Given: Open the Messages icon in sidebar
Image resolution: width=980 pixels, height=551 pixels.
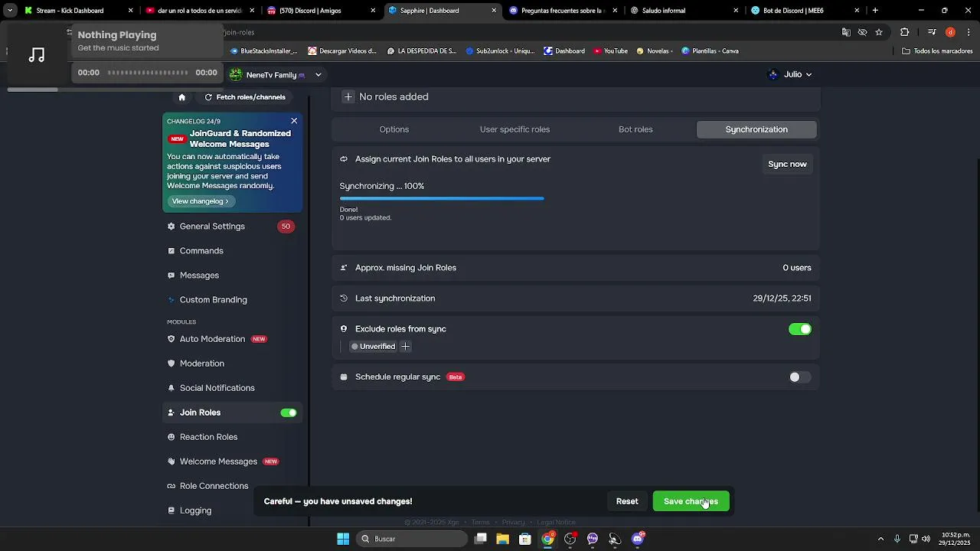Looking at the screenshot, I should [x=171, y=275].
